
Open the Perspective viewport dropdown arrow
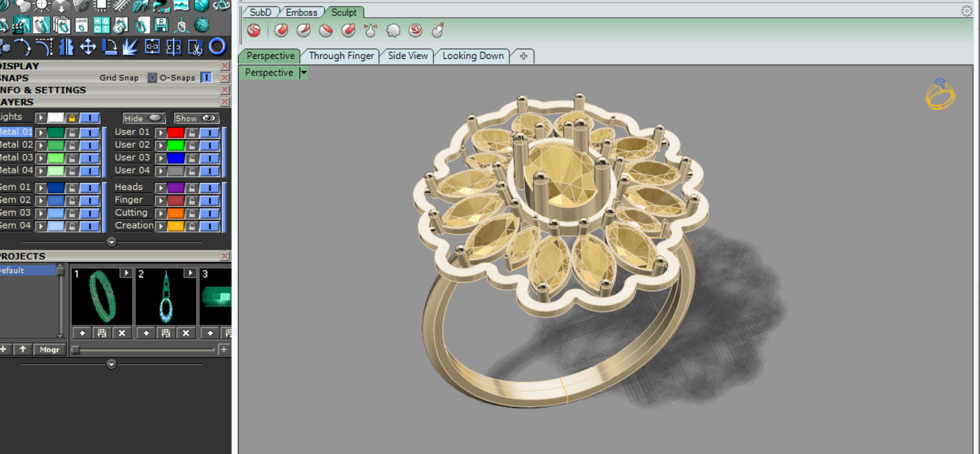pos(304,73)
